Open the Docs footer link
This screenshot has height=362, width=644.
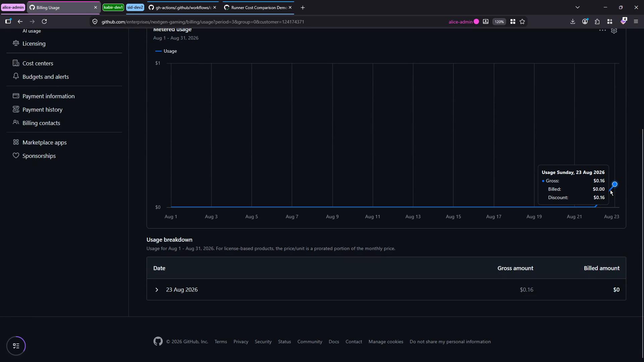(x=334, y=342)
